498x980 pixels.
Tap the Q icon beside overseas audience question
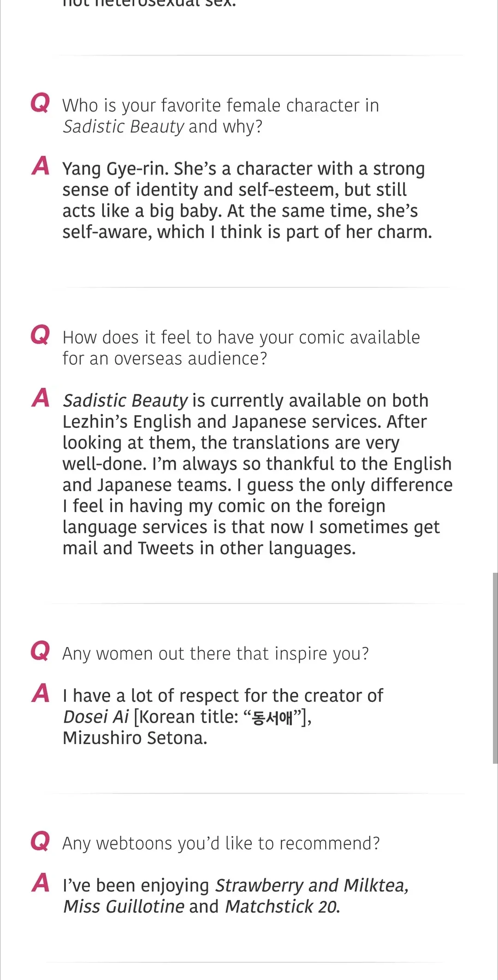(40, 335)
